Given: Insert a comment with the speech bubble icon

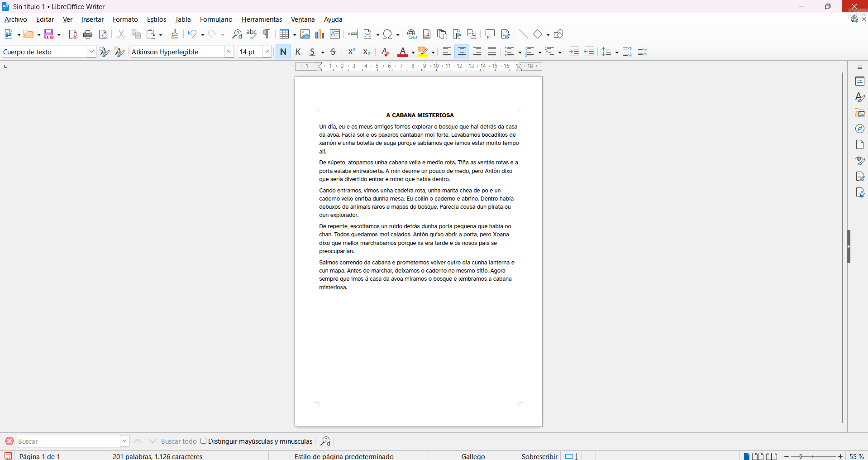Looking at the screenshot, I should [490, 34].
